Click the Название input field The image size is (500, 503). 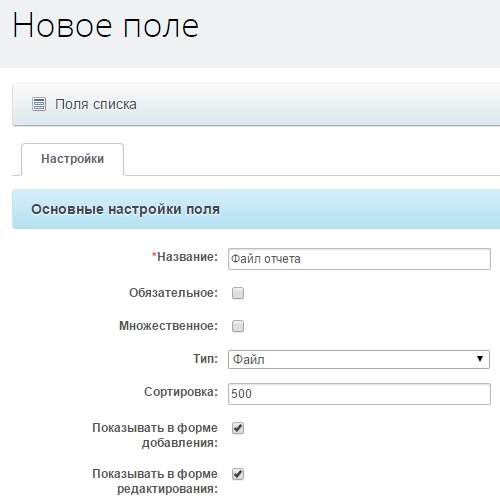359,259
